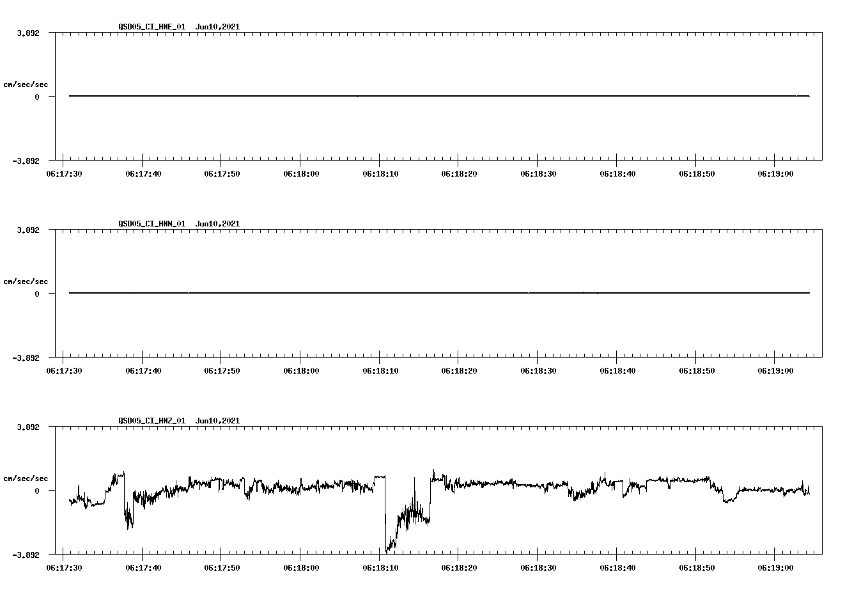Select the -3.892 lower limit on HNN plot
The width and height of the screenshot is (868, 591).
click(x=26, y=358)
